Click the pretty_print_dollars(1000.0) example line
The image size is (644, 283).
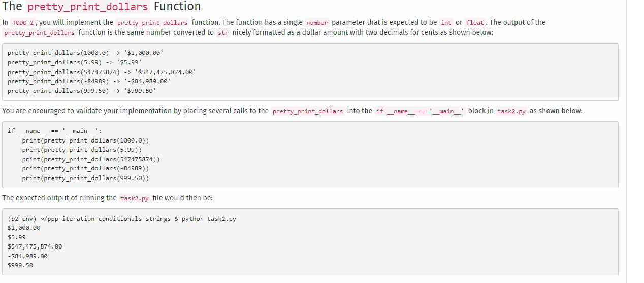tap(85, 53)
